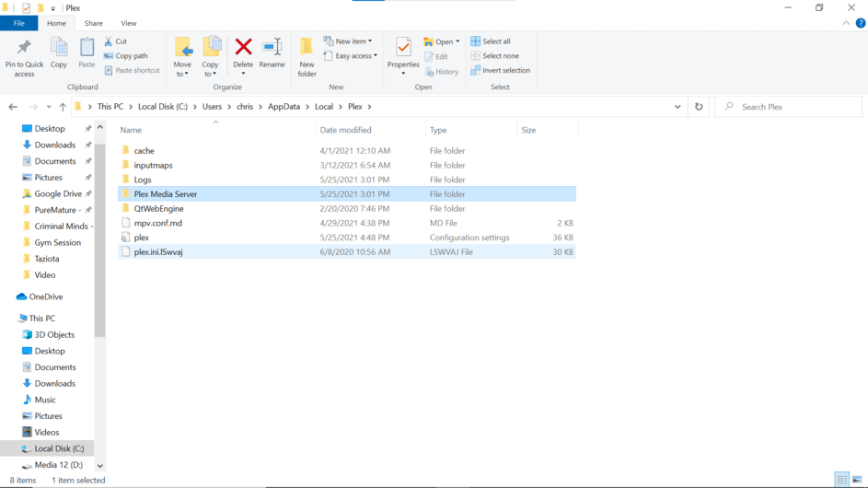Click Select none
The width and height of the screenshot is (868, 488).
tap(495, 56)
